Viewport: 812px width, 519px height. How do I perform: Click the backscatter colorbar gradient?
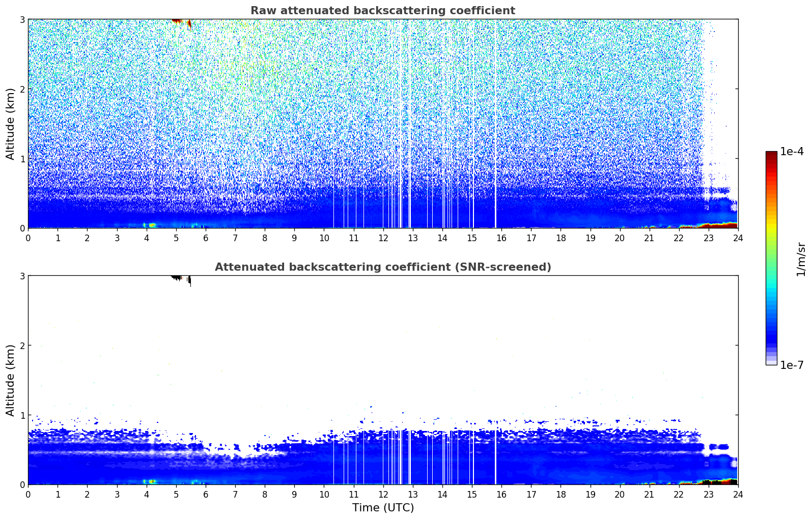click(771, 258)
